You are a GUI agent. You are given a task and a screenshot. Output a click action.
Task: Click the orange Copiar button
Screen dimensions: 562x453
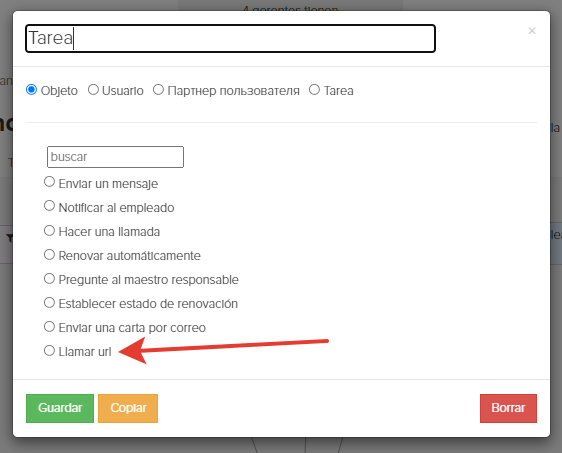(128, 408)
